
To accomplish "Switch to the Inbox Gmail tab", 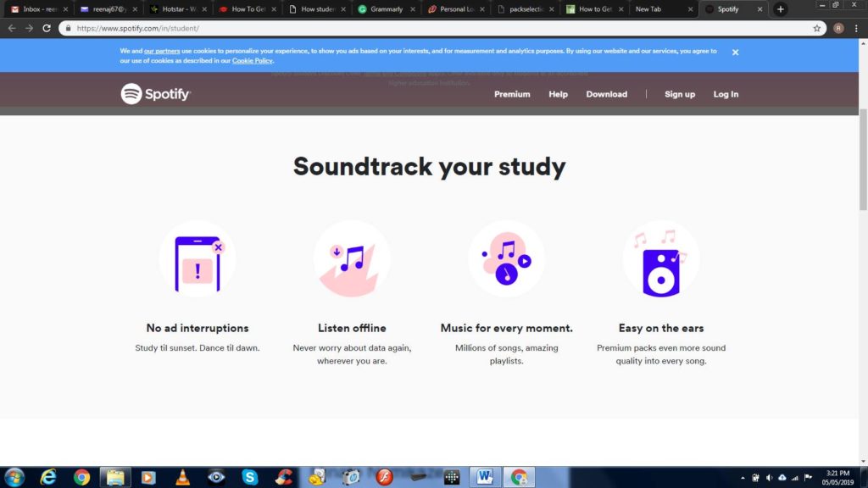I will coord(39,9).
